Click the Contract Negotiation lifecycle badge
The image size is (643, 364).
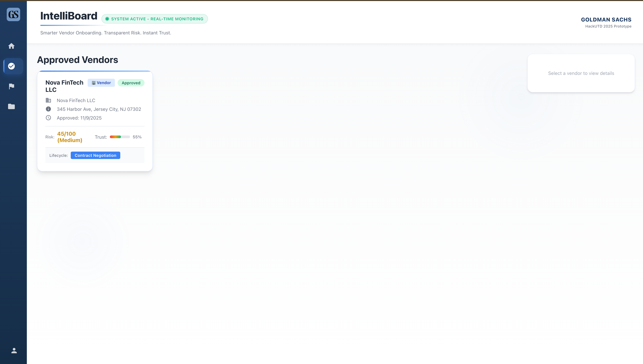tap(95, 155)
